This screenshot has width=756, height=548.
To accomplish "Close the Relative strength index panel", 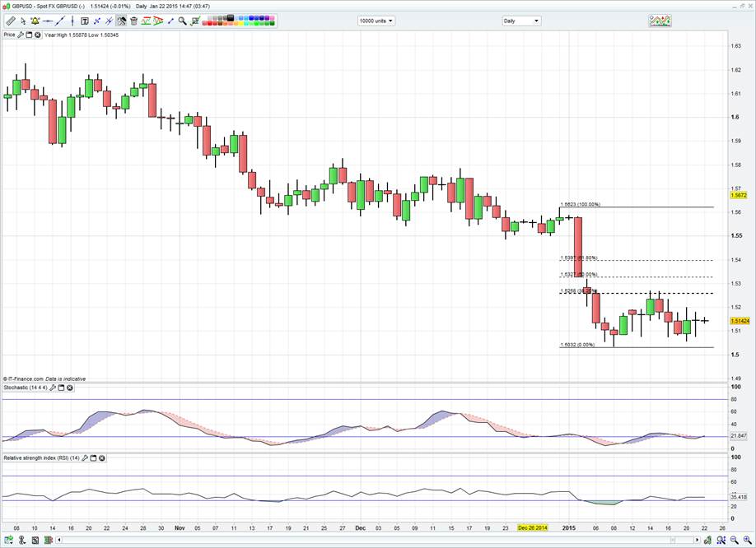I will pyautogui.click(x=101, y=457).
